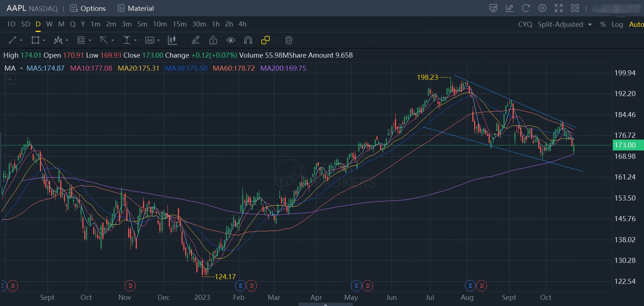644x306 pixels.
Task: Click the Feb earnings E marker
Action: point(240,286)
